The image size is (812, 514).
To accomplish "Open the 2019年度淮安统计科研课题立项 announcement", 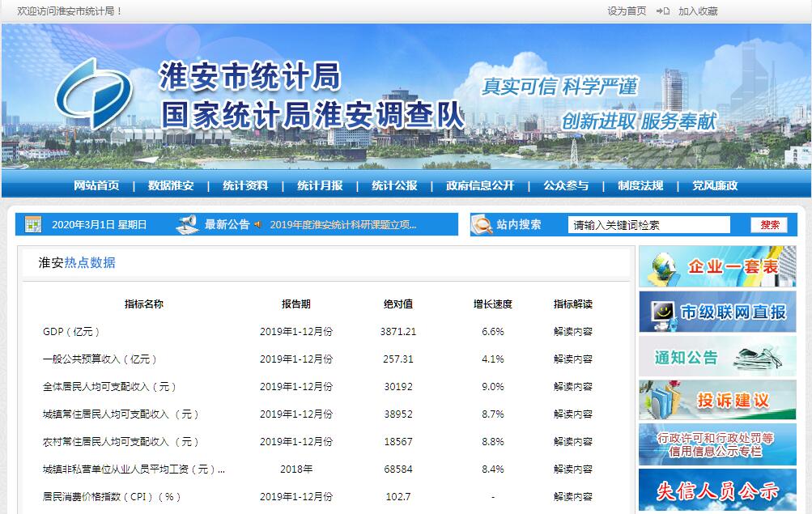I will [x=343, y=225].
